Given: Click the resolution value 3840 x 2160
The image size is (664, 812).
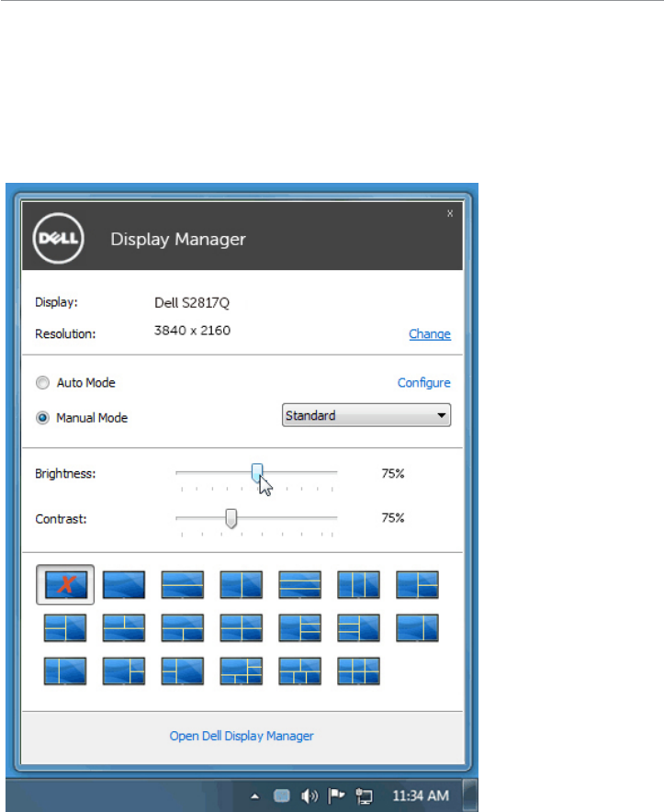Looking at the screenshot, I should [192, 331].
